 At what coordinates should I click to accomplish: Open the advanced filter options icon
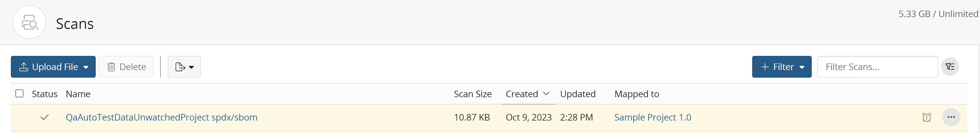950,67
